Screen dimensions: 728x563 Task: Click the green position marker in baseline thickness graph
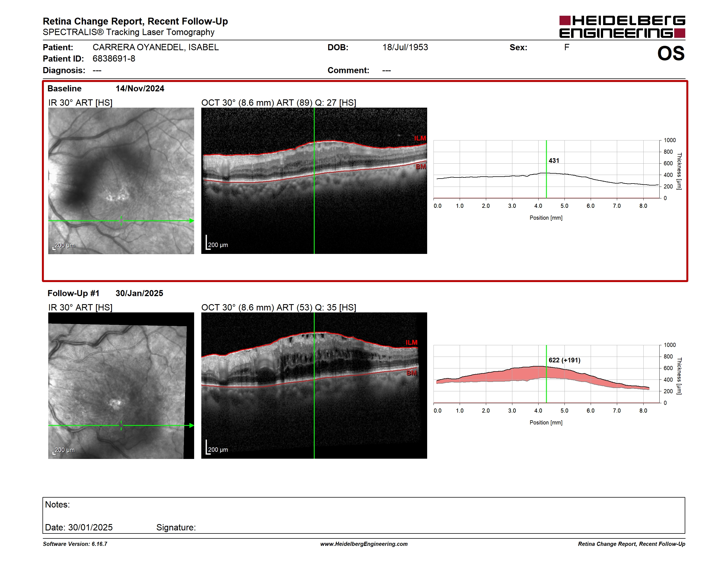click(x=546, y=169)
